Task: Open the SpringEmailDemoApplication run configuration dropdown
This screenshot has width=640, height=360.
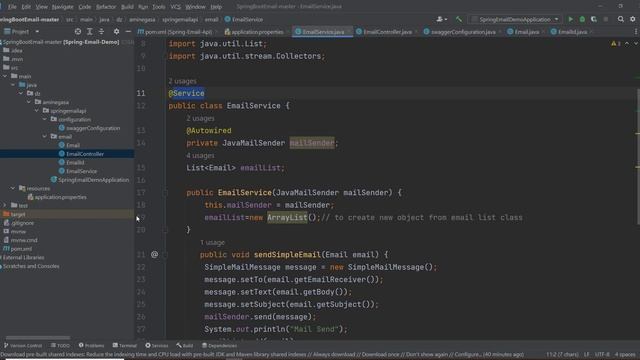Action: tap(515, 19)
